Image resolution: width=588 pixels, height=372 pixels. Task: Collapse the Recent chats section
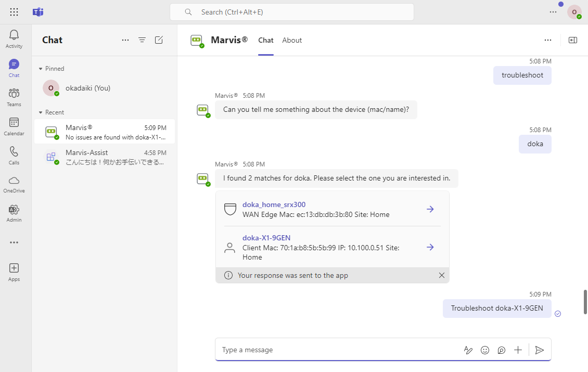(x=41, y=112)
